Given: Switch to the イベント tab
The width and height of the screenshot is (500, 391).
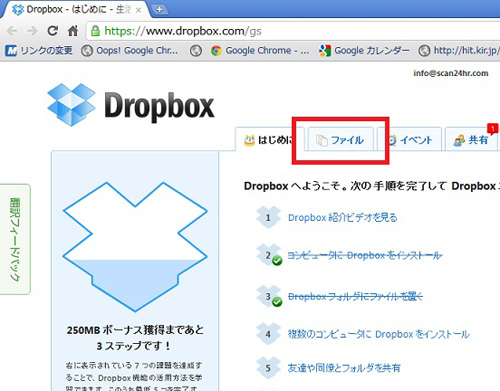Looking at the screenshot, I should (410, 140).
